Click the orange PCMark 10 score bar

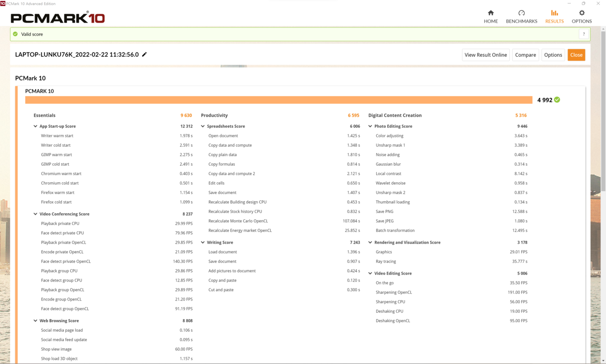tap(278, 100)
